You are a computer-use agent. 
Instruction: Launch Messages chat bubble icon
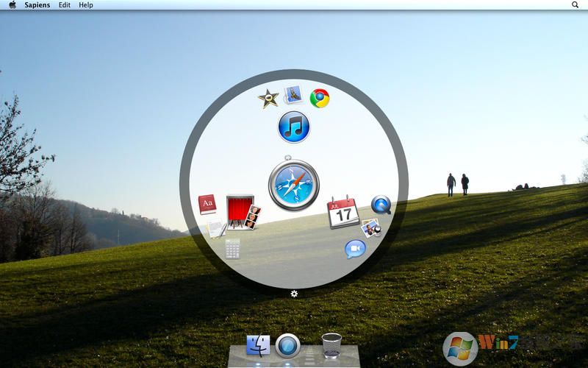[355, 249]
